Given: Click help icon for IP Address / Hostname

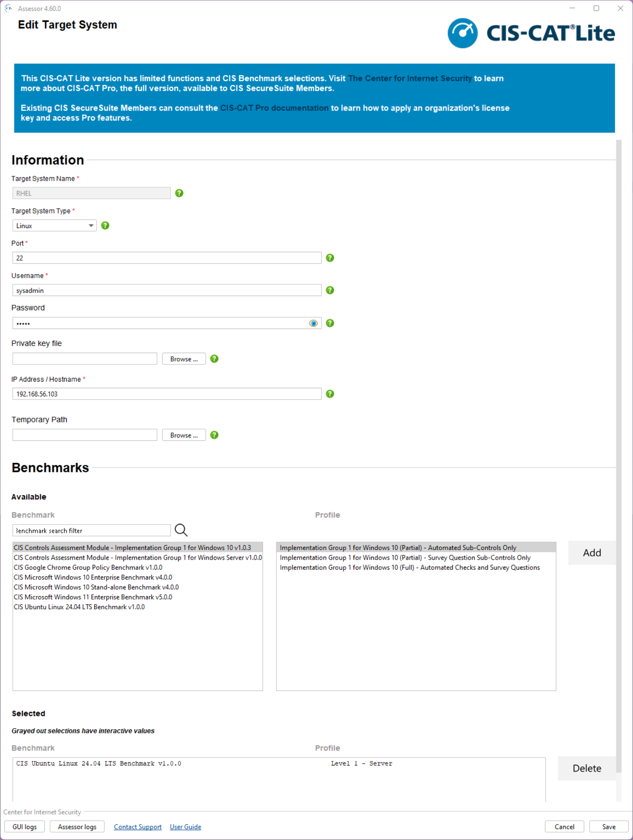Looking at the screenshot, I should [x=330, y=394].
